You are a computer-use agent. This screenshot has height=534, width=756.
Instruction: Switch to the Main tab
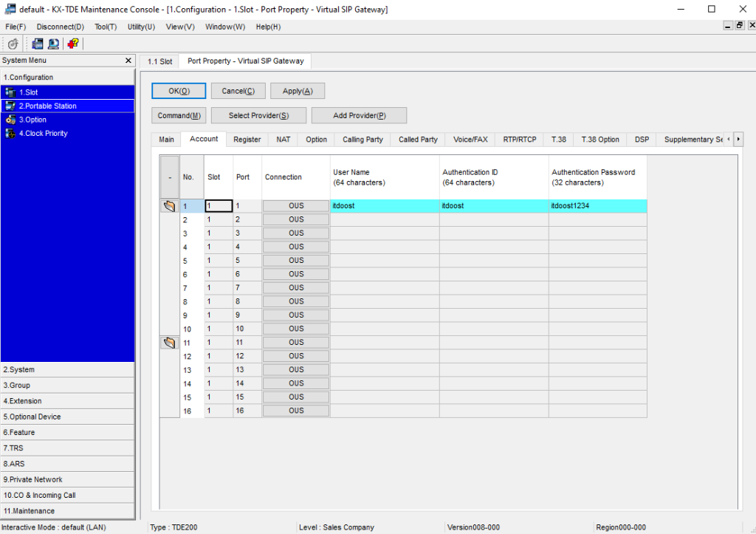166,140
